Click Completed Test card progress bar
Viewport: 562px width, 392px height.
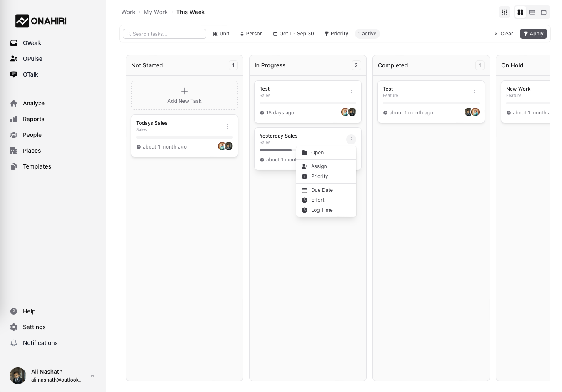[431, 103]
